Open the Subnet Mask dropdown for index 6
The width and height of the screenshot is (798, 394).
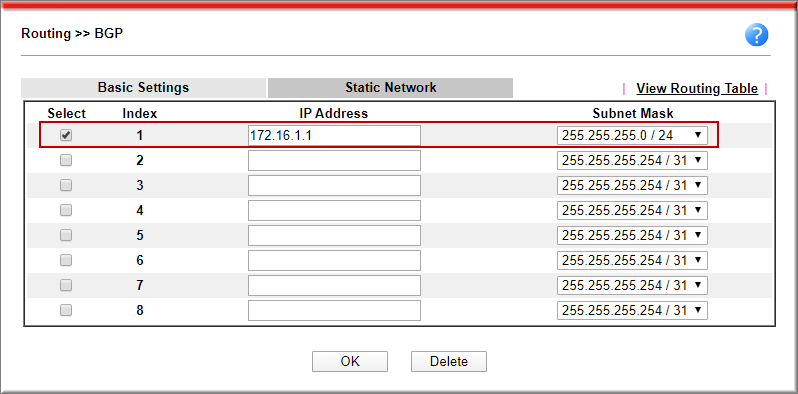633,260
